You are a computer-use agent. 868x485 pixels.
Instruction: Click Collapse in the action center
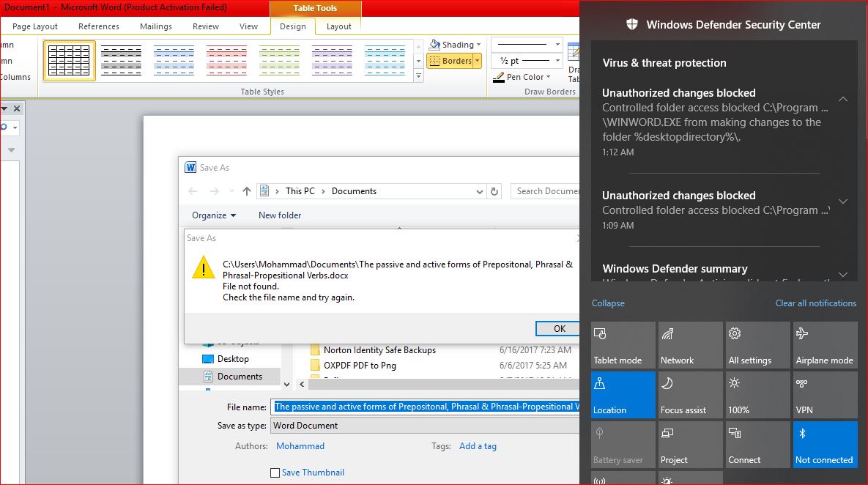coord(608,303)
